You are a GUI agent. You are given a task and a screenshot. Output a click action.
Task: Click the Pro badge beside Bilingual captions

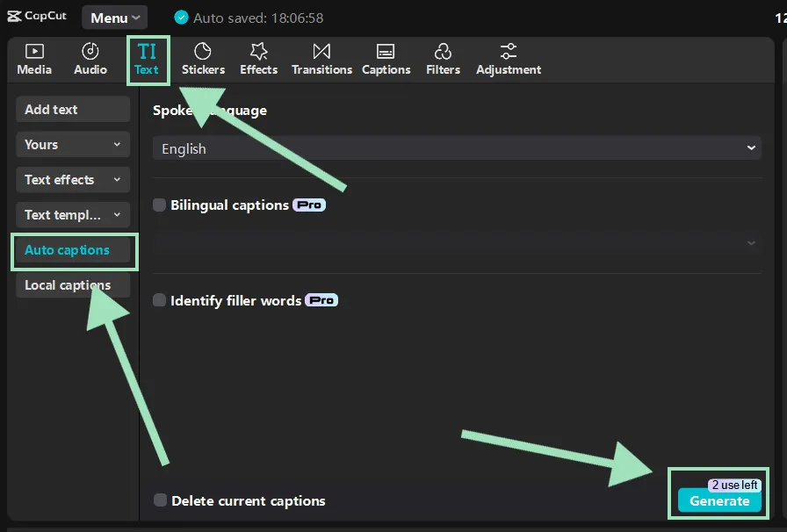(309, 205)
